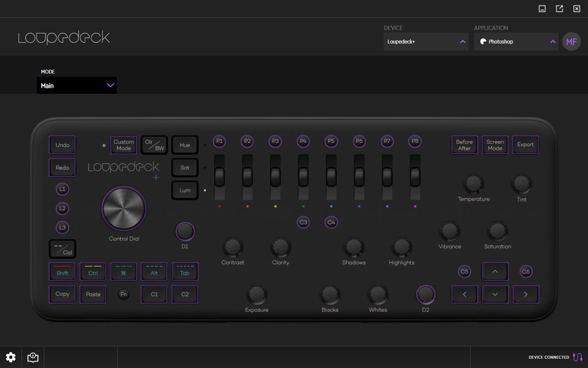This screenshot has width=588, height=368.
Task: Select the P1 round button
Action: tap(219, 141)
